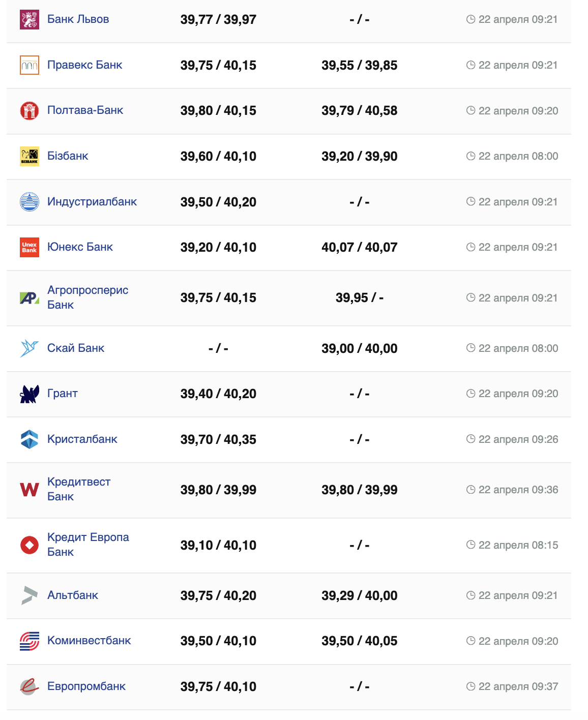This screenshot has height=720, width=588.
Task: Open the Европромбанк bank link
Action: (86, 686)
